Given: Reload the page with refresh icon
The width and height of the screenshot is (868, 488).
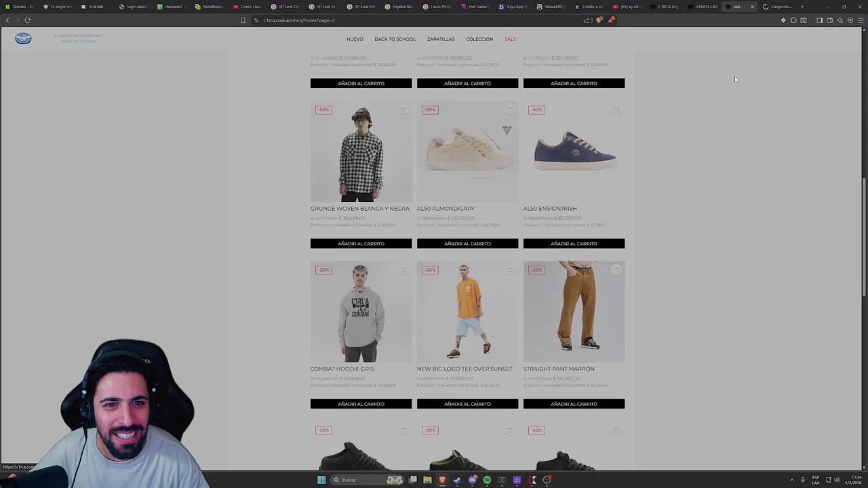Looking at the screenshot, I should [28, 20].
